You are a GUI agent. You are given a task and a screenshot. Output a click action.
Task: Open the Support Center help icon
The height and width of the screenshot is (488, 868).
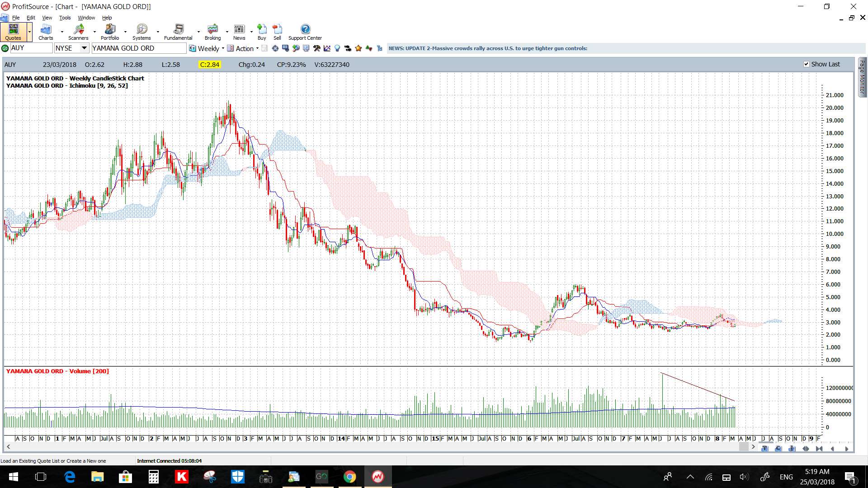click(305, 32)
